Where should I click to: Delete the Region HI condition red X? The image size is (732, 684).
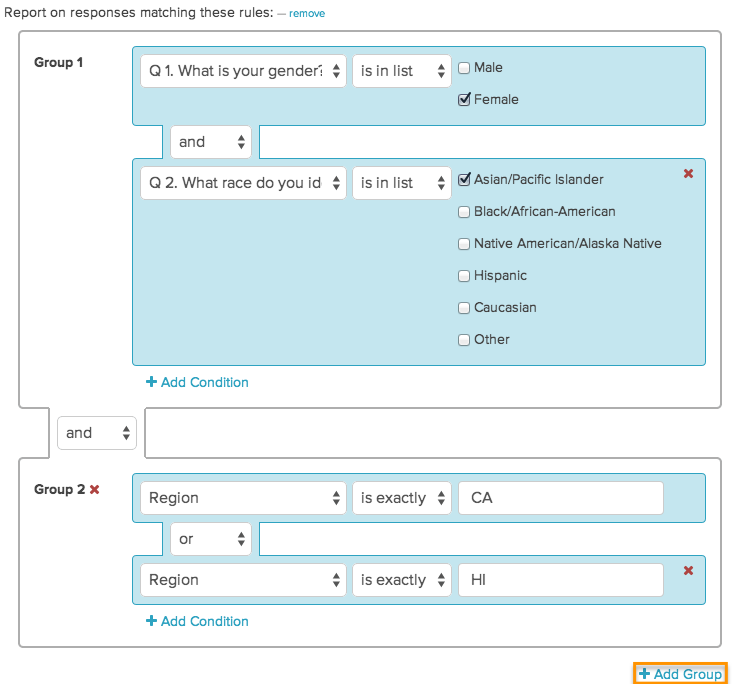pyautogui.click(x=688, y=571)
